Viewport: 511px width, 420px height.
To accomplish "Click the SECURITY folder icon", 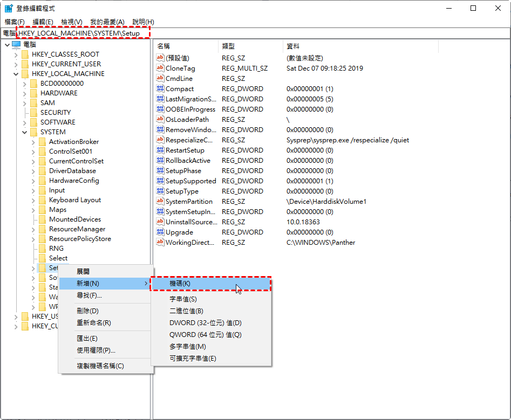I will pos(33,113).
